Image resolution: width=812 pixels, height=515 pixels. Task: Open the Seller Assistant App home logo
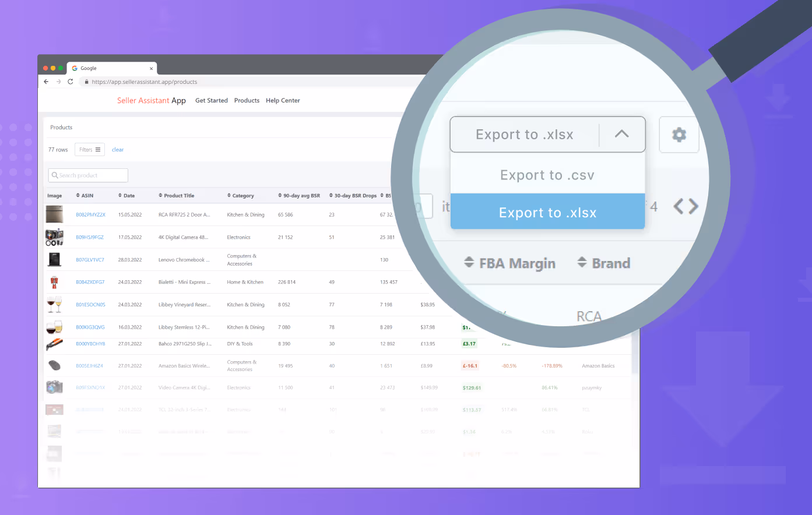click(152, 100)
